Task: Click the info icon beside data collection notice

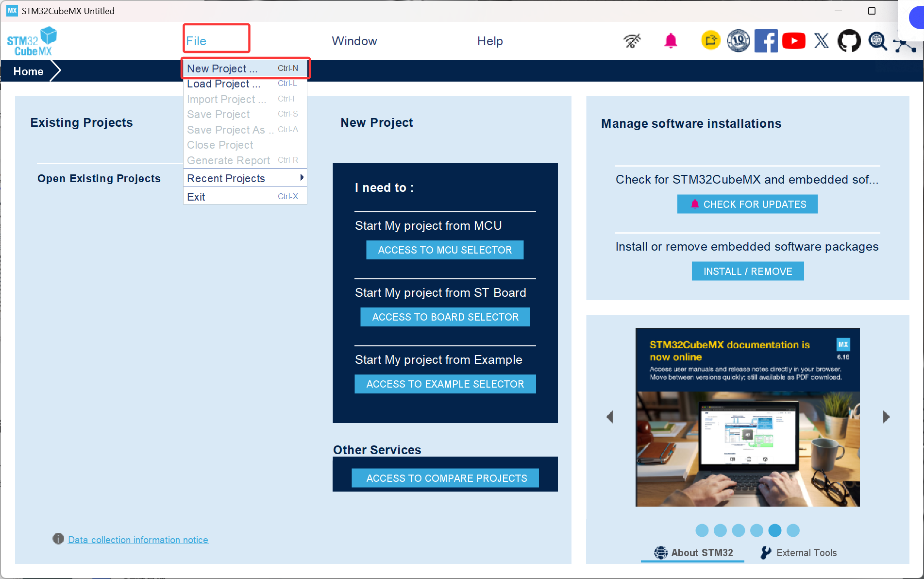Action: [58, 539]
